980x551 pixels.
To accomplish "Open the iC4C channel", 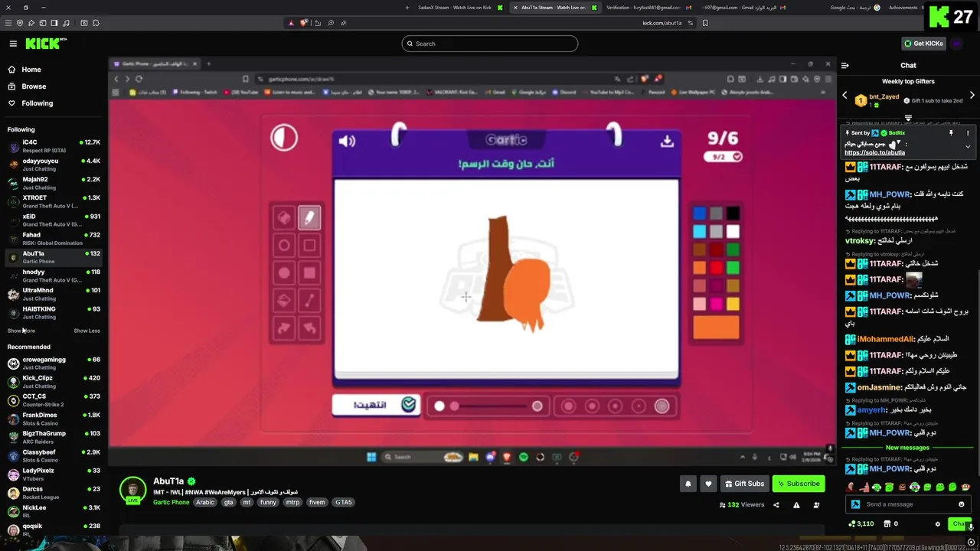I will tap(54, 145).
